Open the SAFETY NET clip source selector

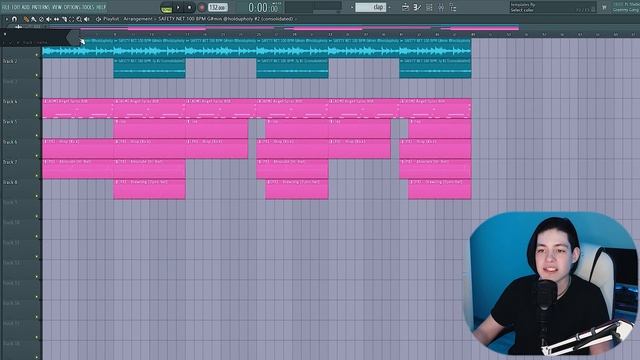226,19
